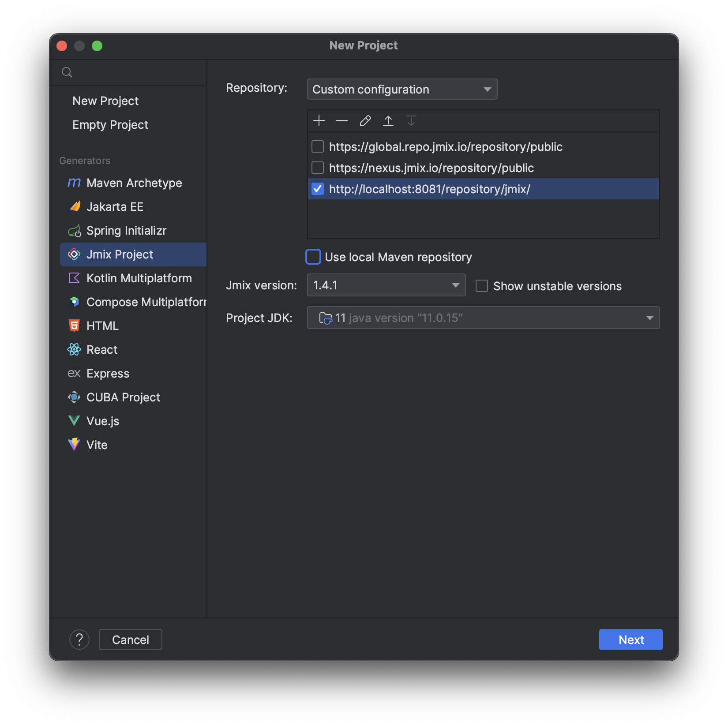Image resolution: width=728 pixels, height=726 pixels.
Task: Click the React atom icon
Action: coord(74,349)
